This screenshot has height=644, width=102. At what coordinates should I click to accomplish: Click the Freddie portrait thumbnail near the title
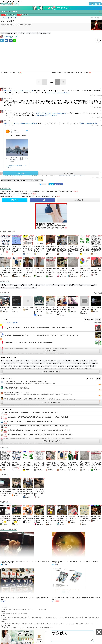point(96,25)
